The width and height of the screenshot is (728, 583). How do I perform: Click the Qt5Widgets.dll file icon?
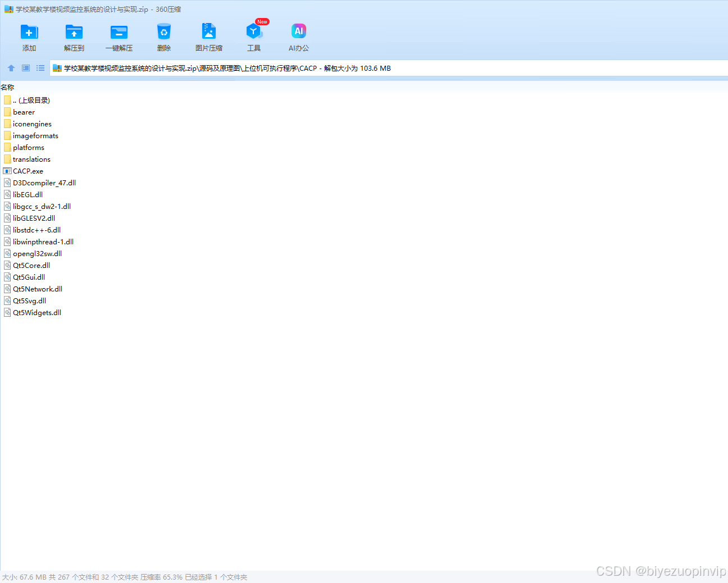[7, 312]
